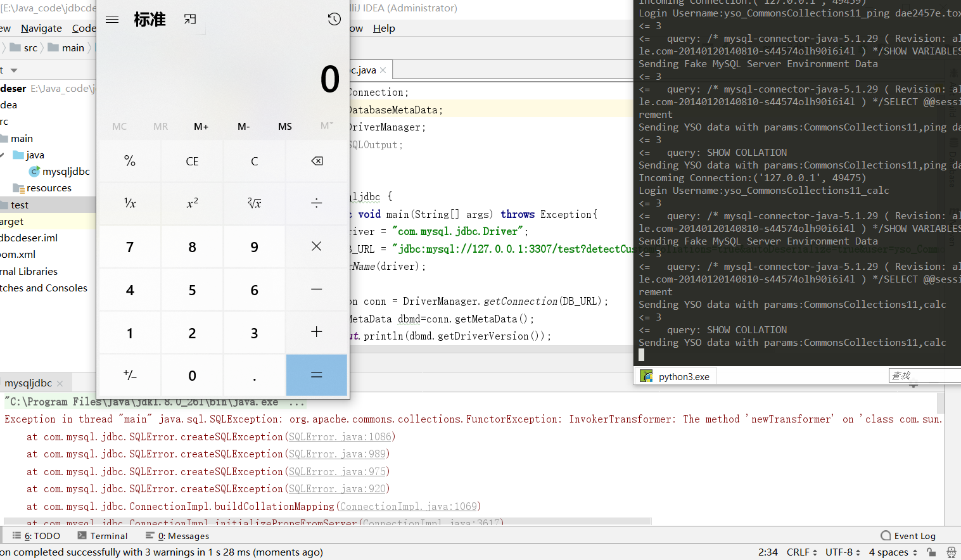The height and width of the screenshot is (560, 961).
Task: Open SQLError.java:989 stack trace link
Action: pos(337,454)
